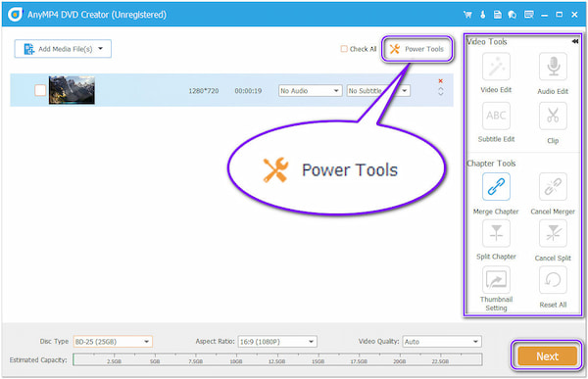Image resolution: width=588 pixels, height=379 pixels.
Task: Click the Power Tools button
Action: (x=417, y=49)
